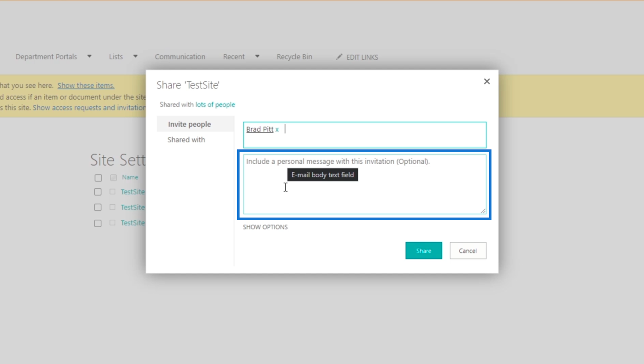Open 'Show access requests and invitations' link
This screenshot has width=644, height=364.
(89, 108)
